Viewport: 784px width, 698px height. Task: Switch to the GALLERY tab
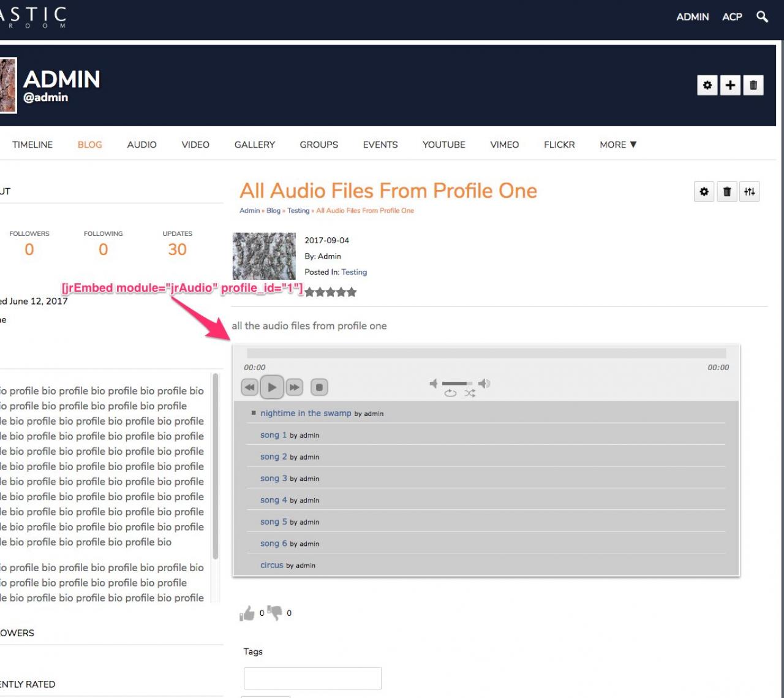tap(255, 145)
